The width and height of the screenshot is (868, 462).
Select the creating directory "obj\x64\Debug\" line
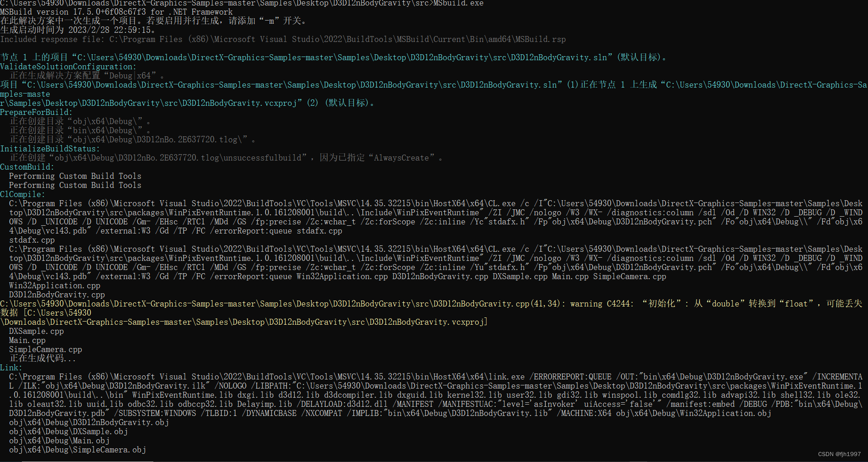point(80,121)
